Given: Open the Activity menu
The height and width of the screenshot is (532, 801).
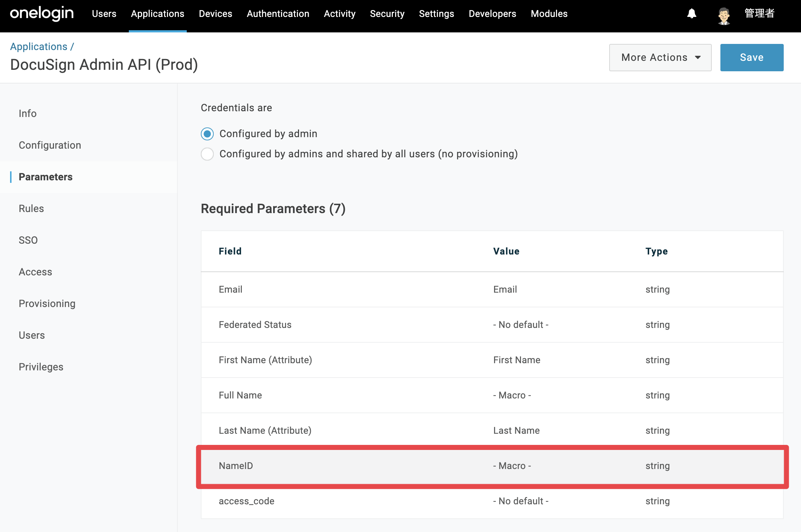Looking at the screenshot, I should click(x=340, y=14).
